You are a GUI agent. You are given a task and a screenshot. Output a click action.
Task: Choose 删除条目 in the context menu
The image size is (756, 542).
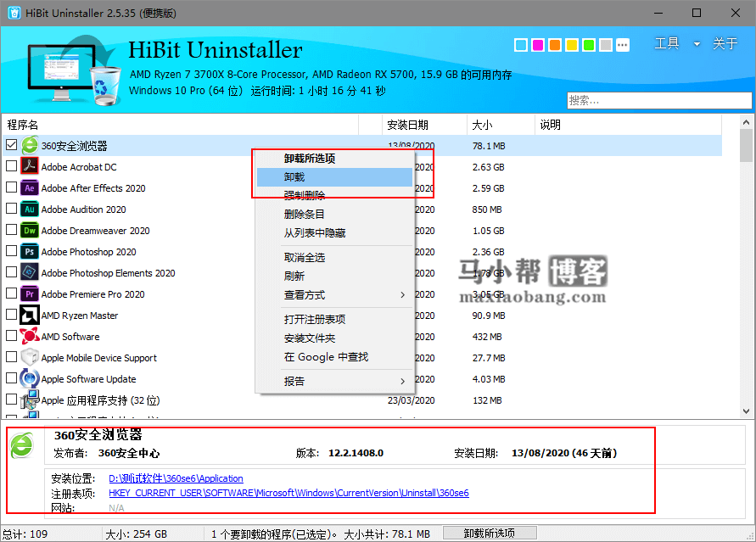pos(334,215)
